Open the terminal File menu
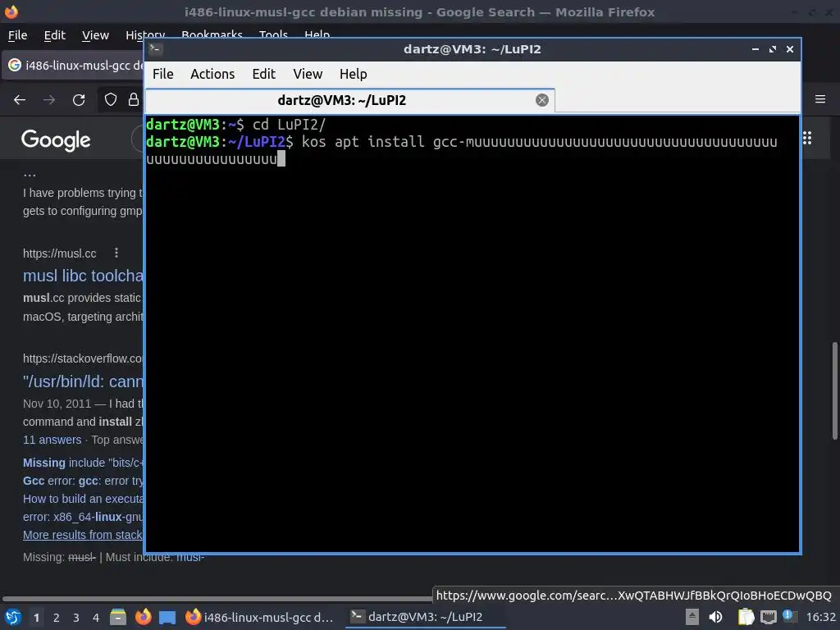 (163, 74)
